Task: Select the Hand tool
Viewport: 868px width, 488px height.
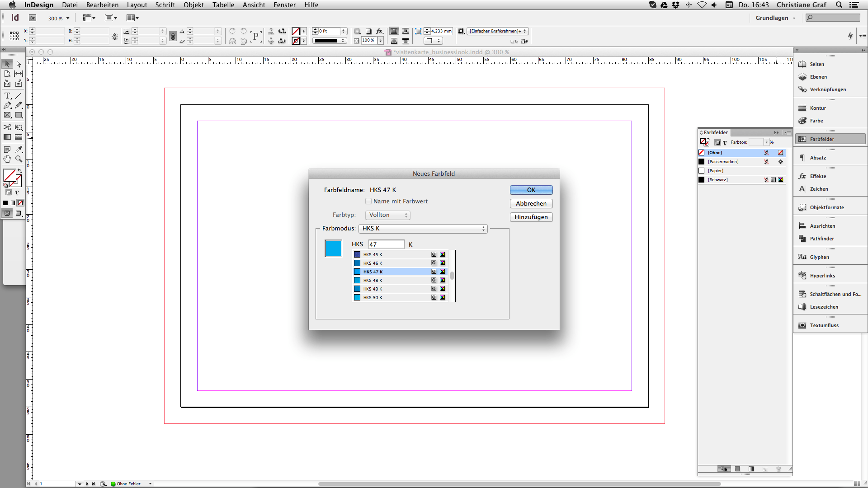Action: tap(7, 159)
